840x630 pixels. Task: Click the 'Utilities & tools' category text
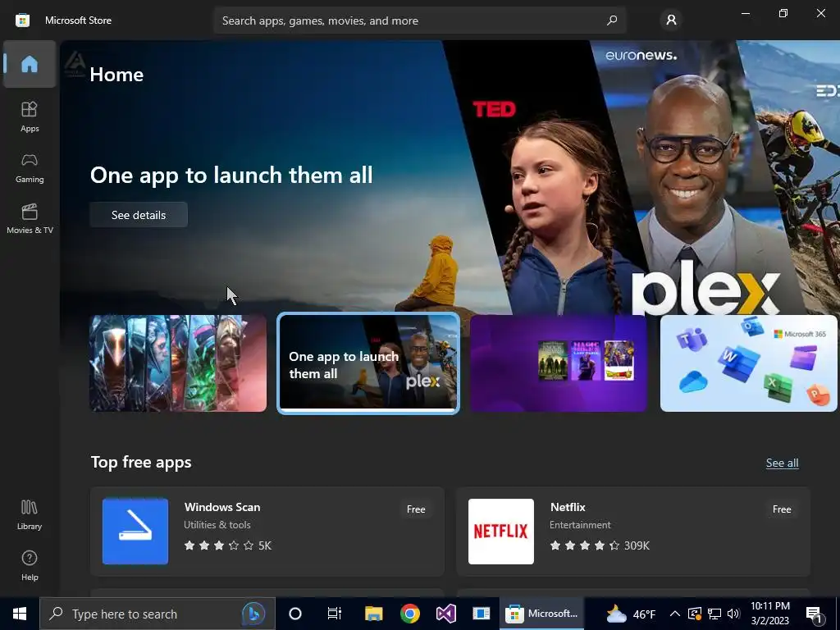tap(217, 525)
